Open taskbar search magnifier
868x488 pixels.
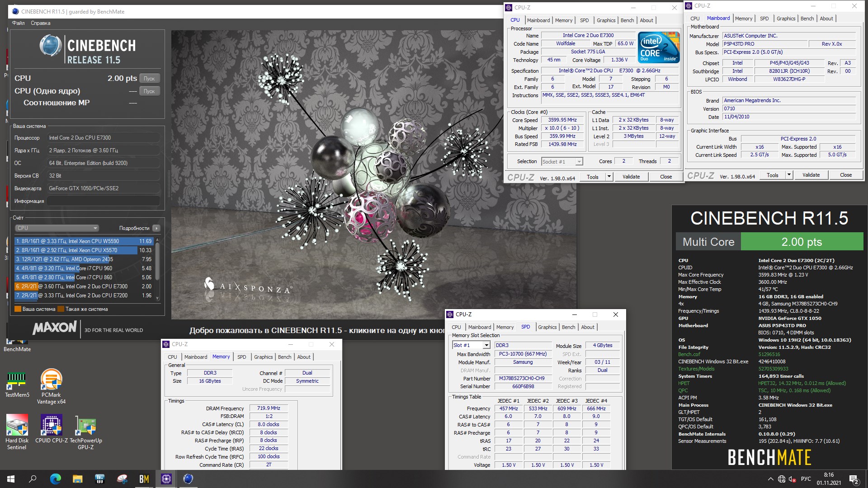point(33,479)
